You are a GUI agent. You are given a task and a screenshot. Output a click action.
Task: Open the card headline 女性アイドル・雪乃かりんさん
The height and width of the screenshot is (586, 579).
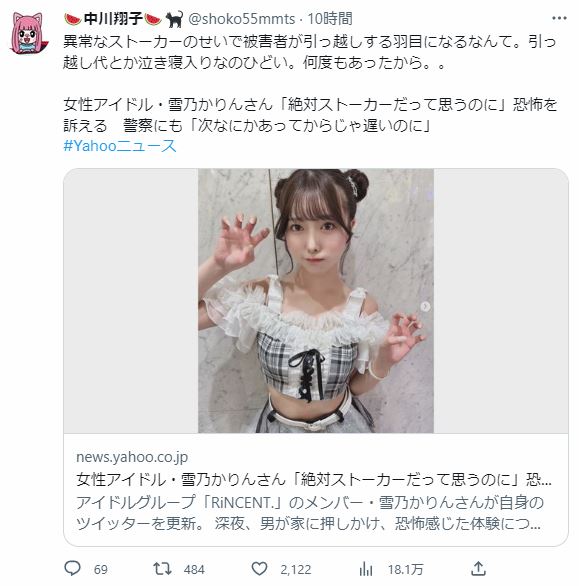[x=314, y=479]
